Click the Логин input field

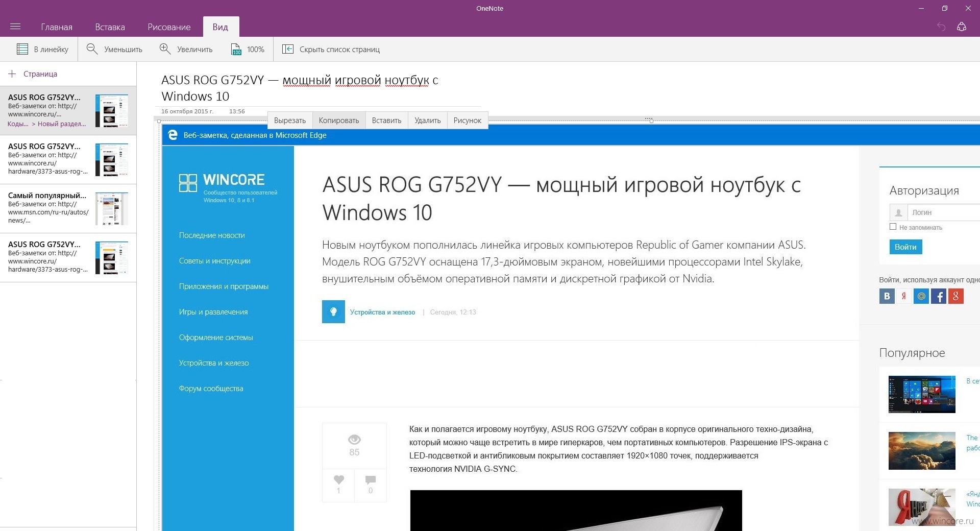(944, 212)
